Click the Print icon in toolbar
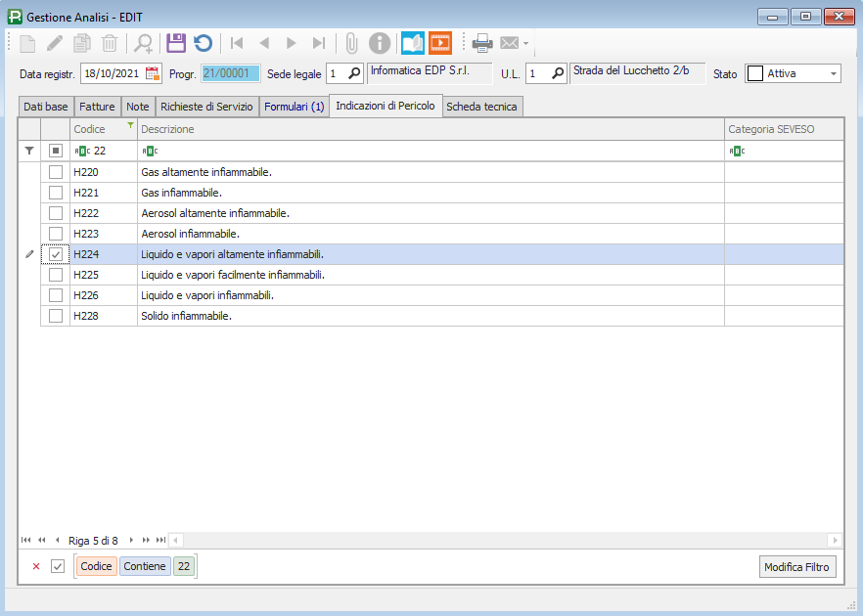This screenshot has width=863, height=616. 482,43
